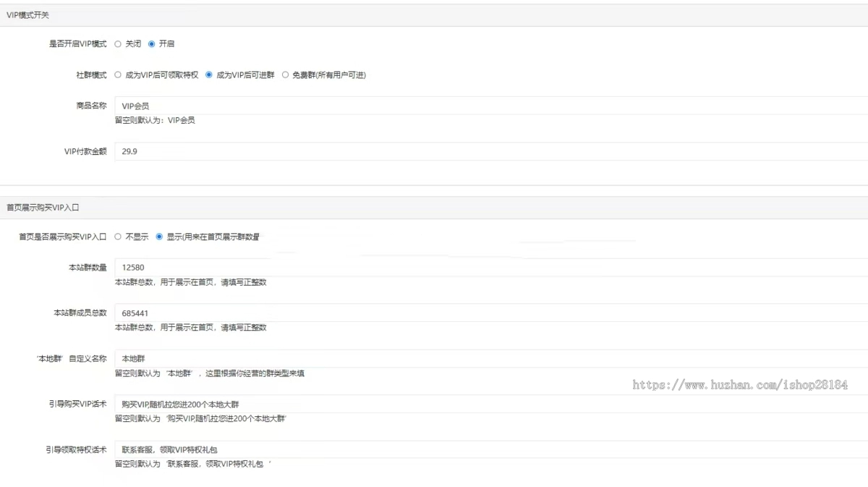Viewport: 868px width, 487px height.
Task: Click the 商品名称 label
Action: pos(91,106)
